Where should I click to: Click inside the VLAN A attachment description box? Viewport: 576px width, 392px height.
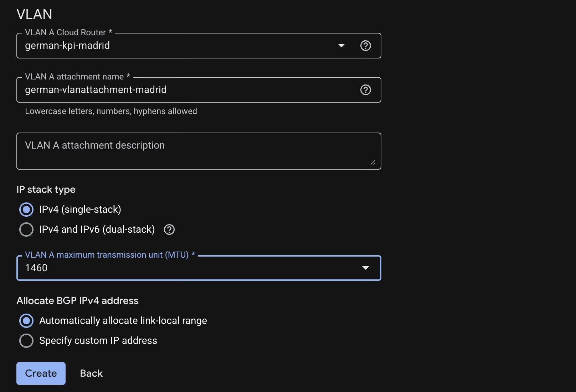click(199, 151)
